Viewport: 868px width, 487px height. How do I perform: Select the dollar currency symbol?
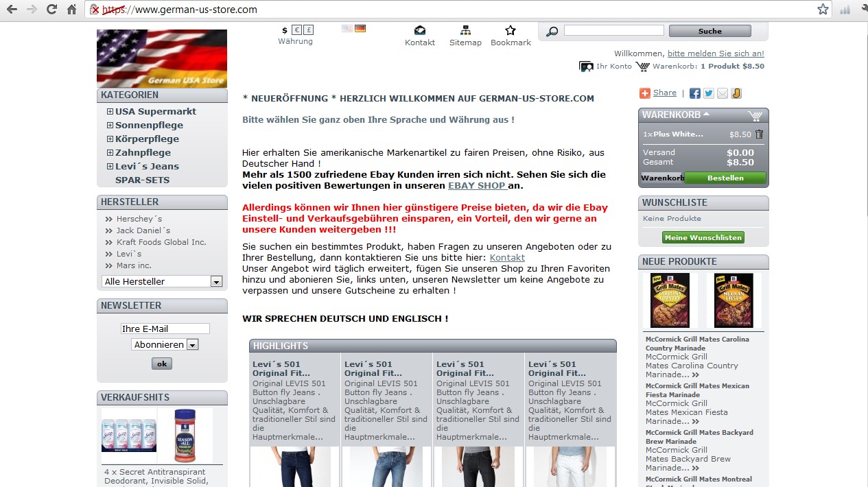(285, 29)
